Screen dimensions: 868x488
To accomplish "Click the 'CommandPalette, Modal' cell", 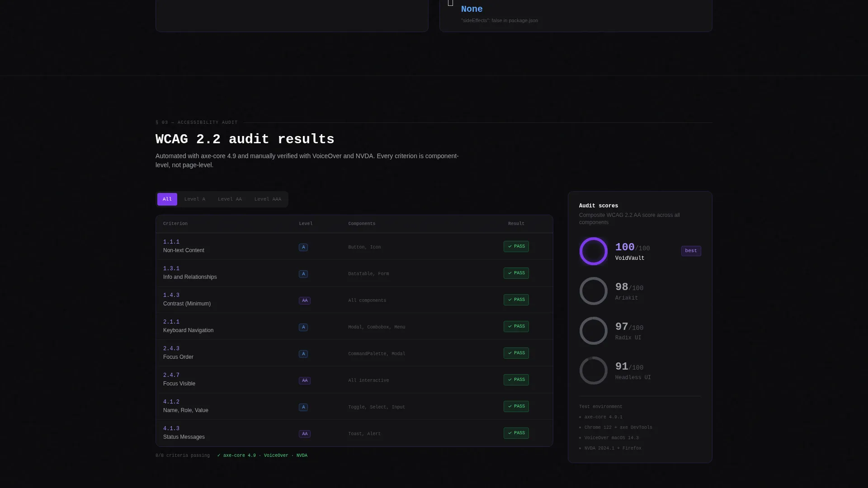I will 377,354.
